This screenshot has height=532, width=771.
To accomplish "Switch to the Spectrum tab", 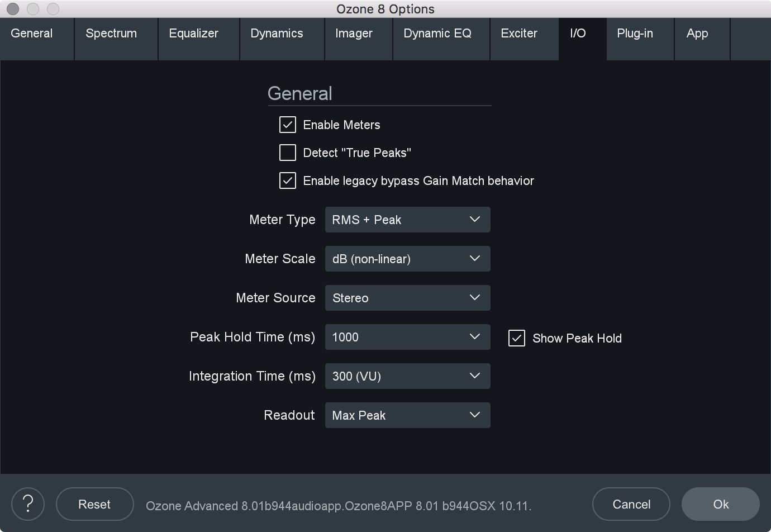I will coord(116,39).
